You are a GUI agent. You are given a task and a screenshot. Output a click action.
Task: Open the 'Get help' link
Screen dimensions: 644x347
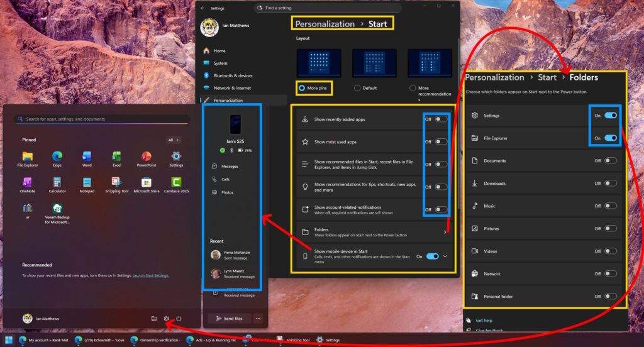coord(484,321)
